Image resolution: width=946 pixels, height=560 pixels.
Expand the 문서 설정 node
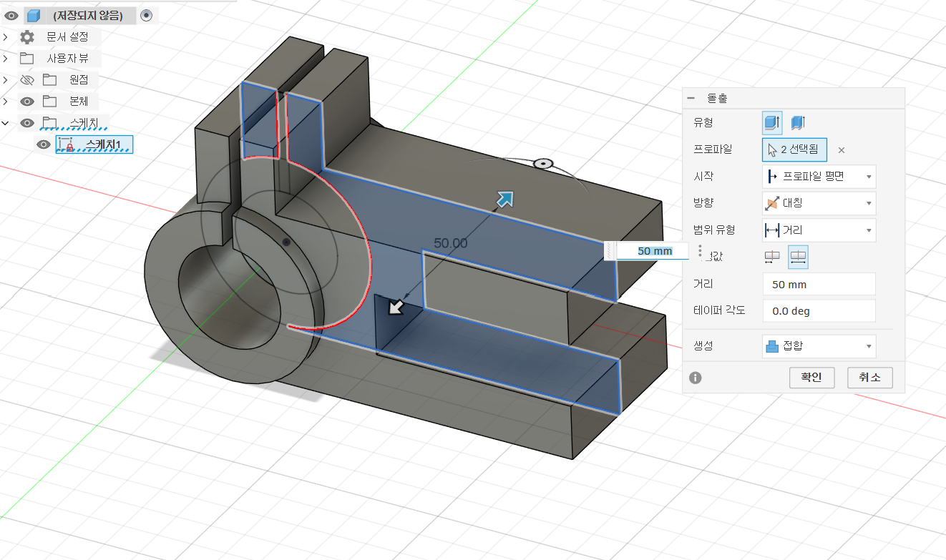coord(5,37)
